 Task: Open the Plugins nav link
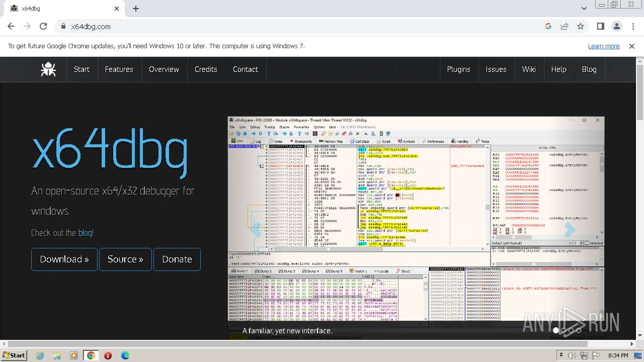click(458, 69)
